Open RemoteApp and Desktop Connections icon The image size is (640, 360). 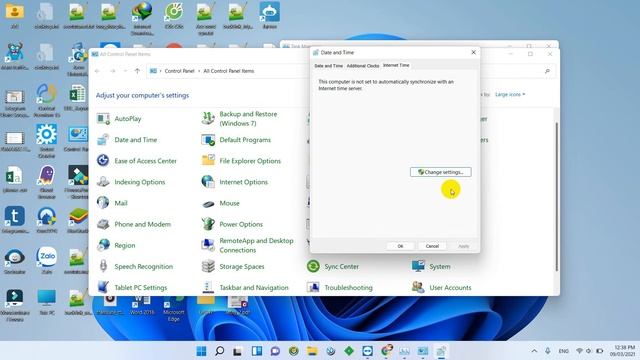208,245
